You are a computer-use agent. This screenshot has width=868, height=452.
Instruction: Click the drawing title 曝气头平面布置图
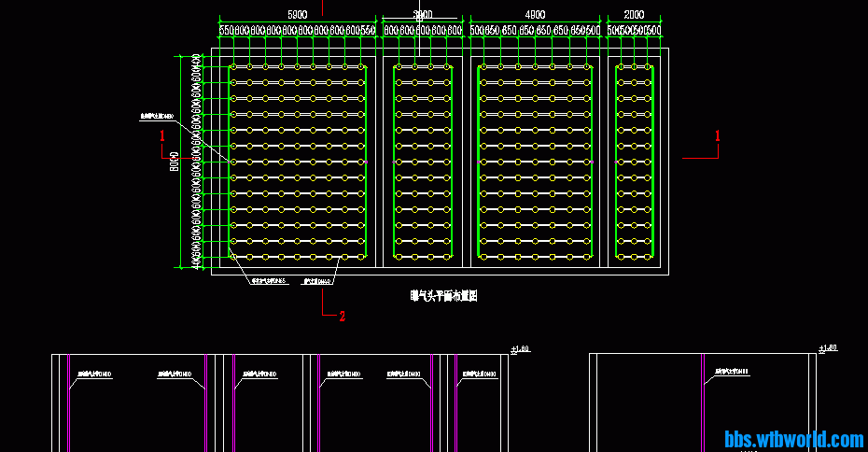pos(444,296)
